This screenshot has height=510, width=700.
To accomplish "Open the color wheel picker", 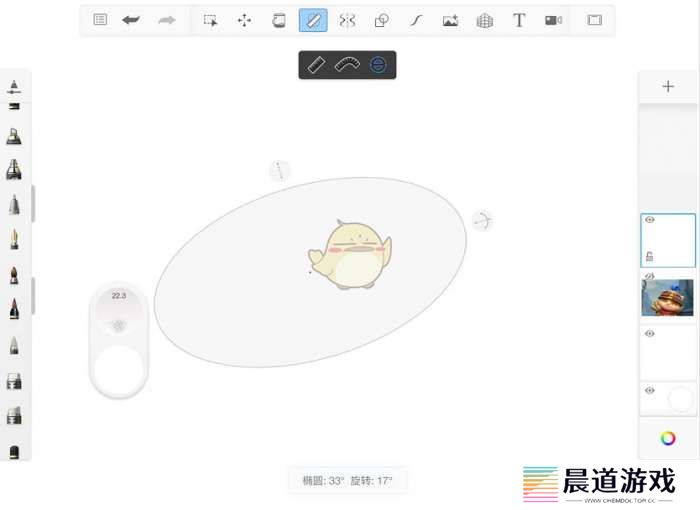I will pos(668,438).
